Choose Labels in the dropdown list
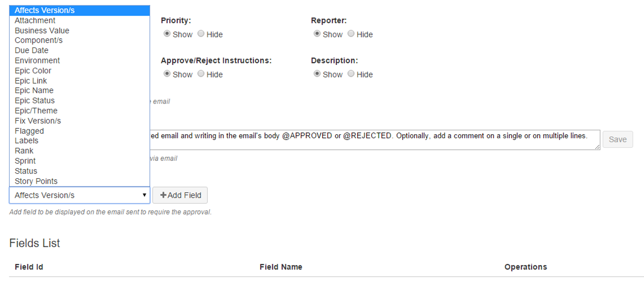 (79, 141)
